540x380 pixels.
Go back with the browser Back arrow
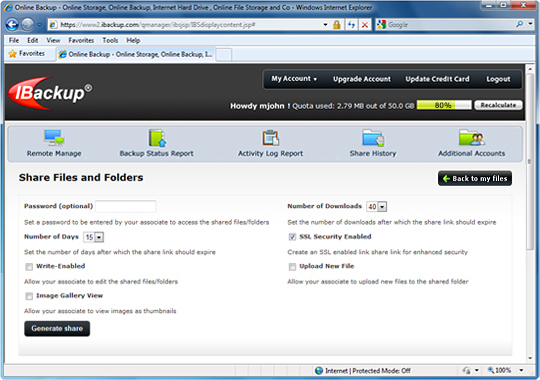pyautogui.click(x=12, y=24)
